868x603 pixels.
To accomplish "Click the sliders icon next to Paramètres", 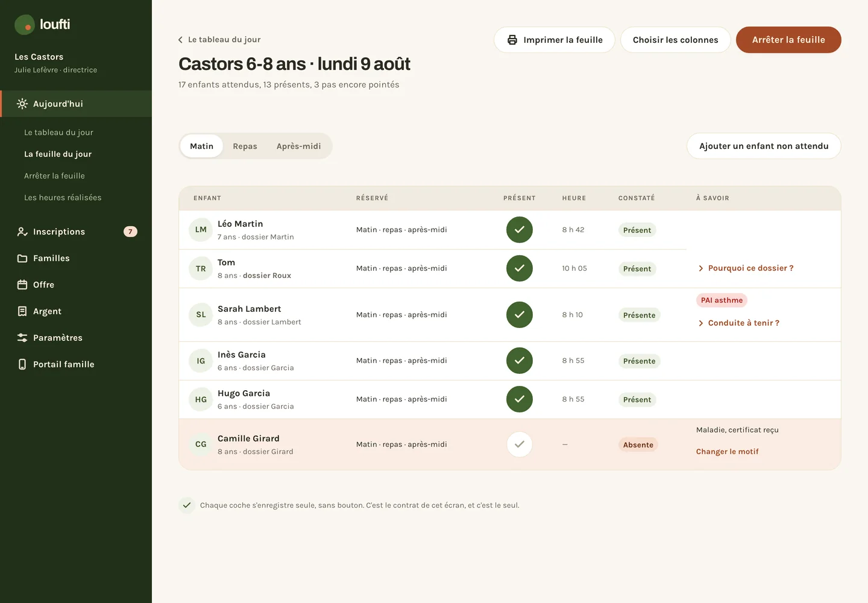I will [x=22, y=338].
